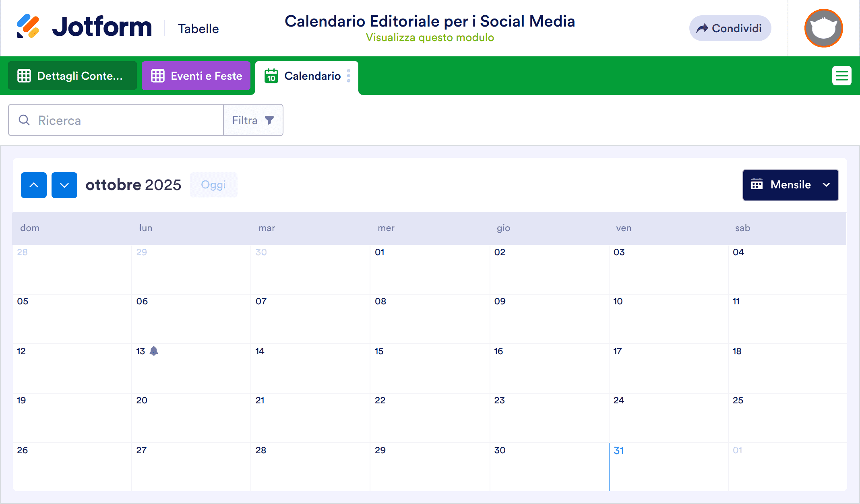The image size is (860, 504).
Task: Go to the next month with the down arrow
Action: click(x=64, y=185)
